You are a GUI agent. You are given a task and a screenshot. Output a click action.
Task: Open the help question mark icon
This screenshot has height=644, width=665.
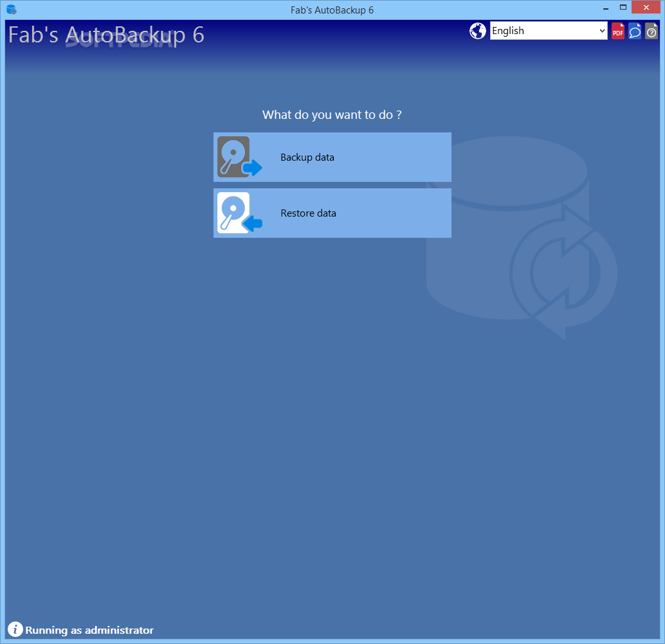(651, 31)
